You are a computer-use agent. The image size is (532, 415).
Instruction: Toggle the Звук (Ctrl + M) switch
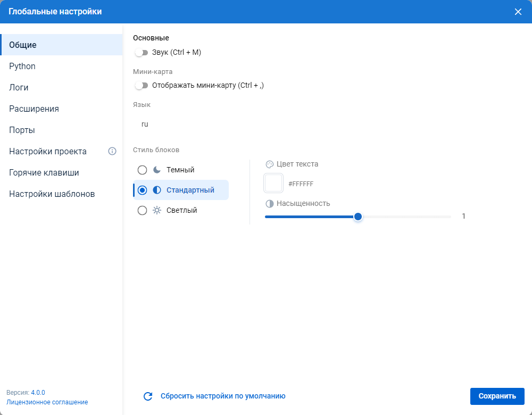142,53
